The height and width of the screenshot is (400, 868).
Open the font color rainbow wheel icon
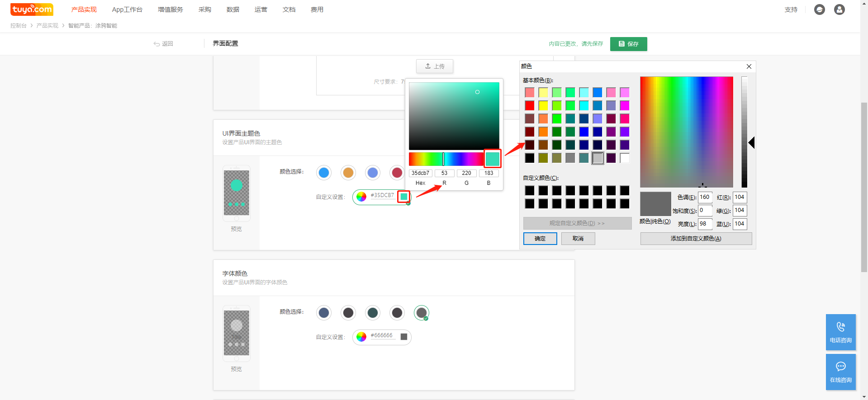coord(361,337)
